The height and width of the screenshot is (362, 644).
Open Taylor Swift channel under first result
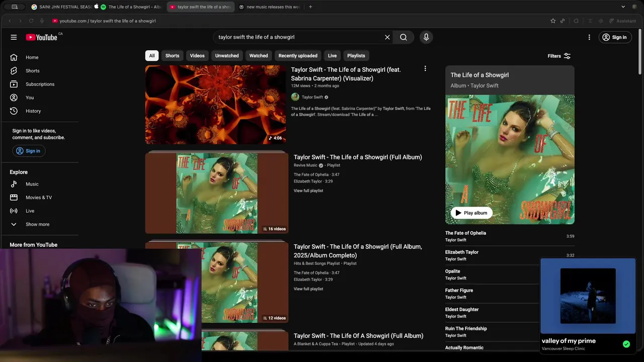pos(312,97)
